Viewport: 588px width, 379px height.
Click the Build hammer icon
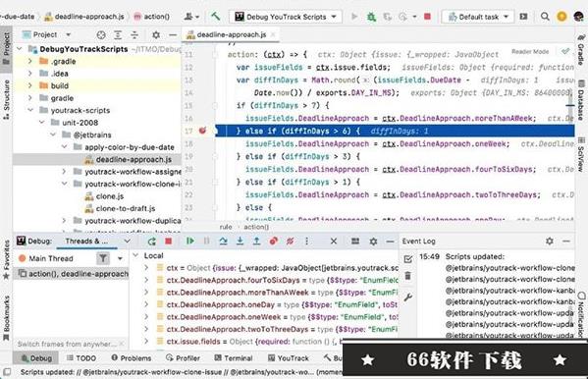[x=215, y=16]
